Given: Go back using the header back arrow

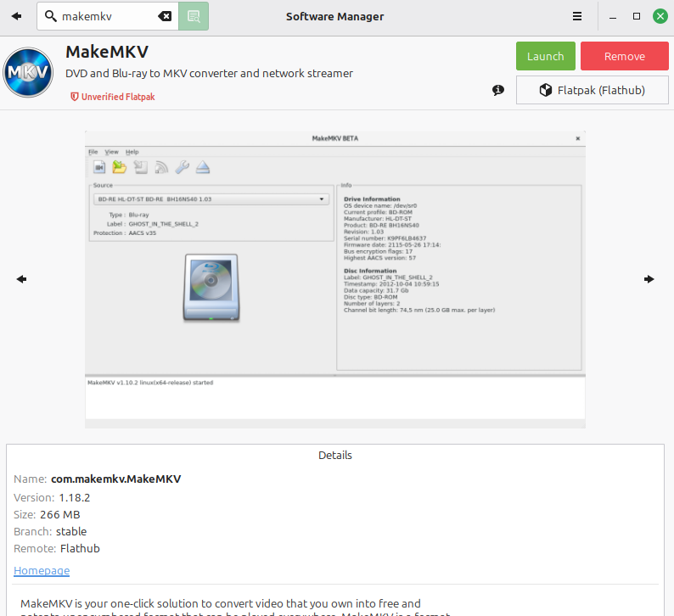Looking at the screenshot, I should 17,16.
